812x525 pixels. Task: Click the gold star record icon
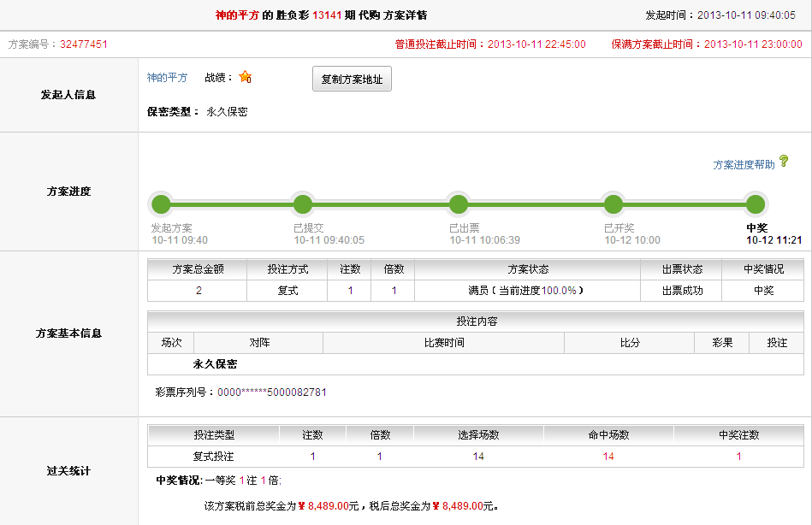[x=245, y=77]
